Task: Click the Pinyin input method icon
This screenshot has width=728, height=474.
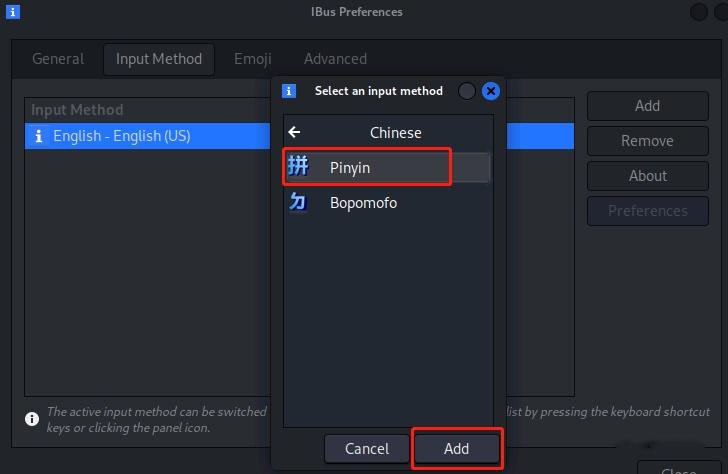Action: (298, 167)
